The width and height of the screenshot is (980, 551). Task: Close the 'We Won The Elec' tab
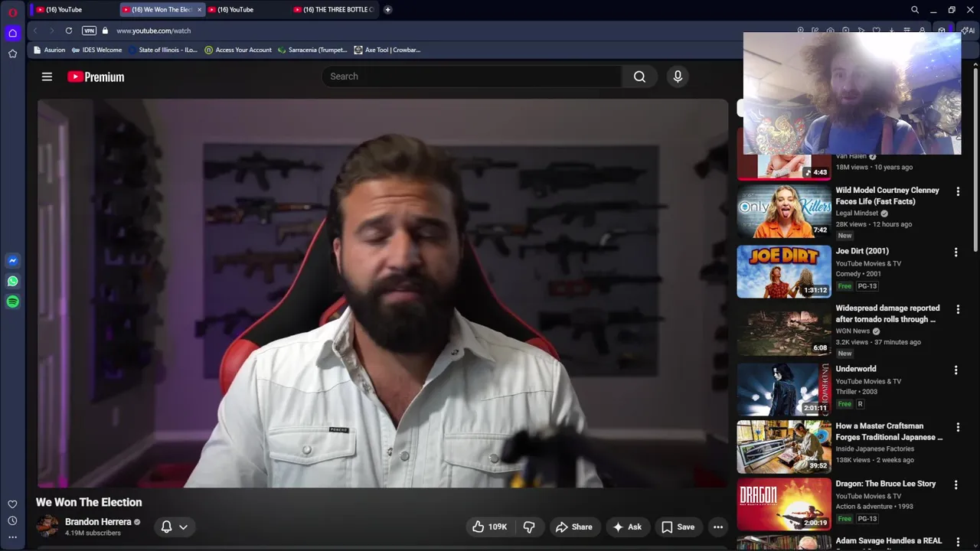[200, 10]
